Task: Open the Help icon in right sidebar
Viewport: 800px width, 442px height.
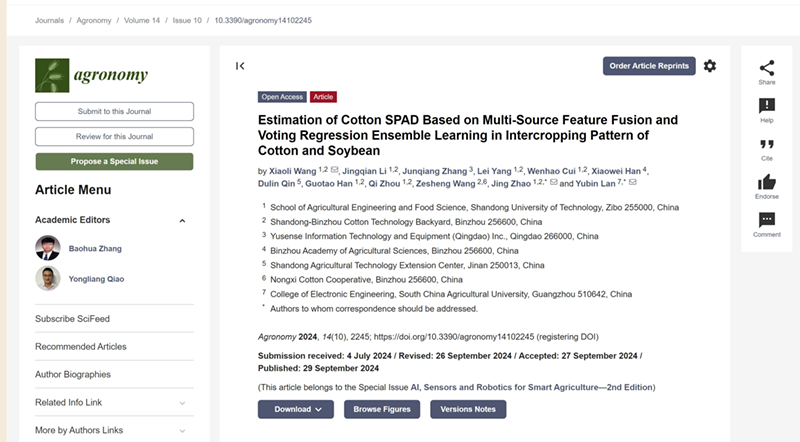Action: pyautogui.click(x=767, y=105)
